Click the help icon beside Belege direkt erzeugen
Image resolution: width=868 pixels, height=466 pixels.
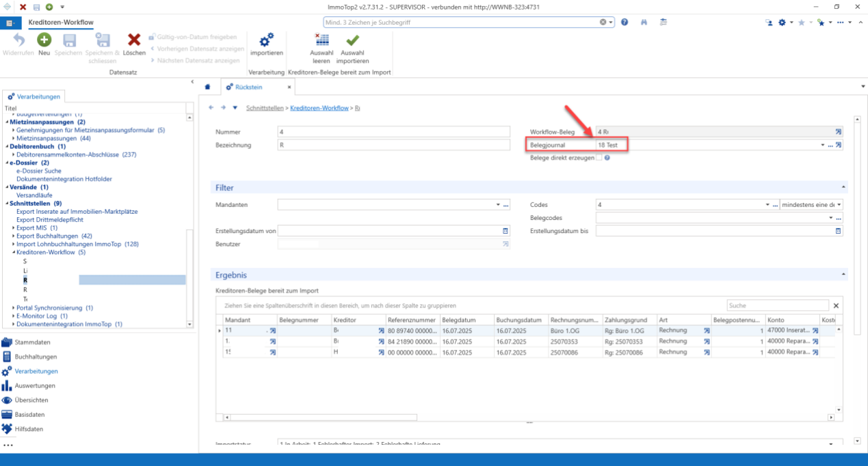click(x=607, y=158)
